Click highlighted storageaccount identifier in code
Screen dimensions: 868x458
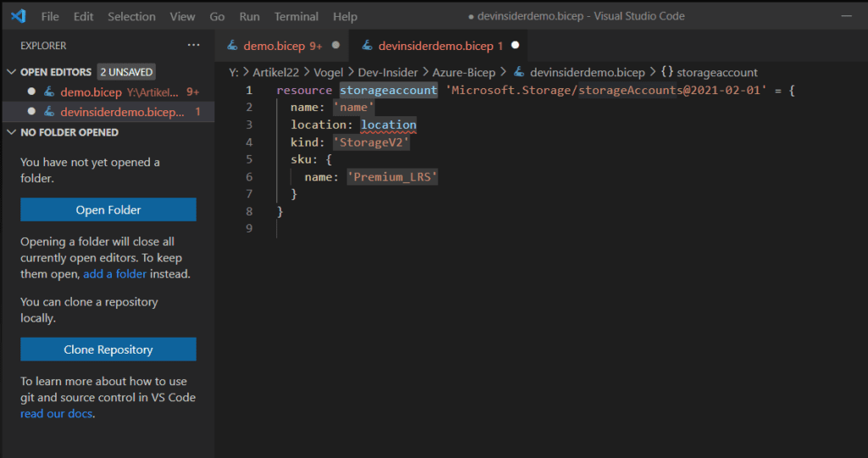(388, 90)
